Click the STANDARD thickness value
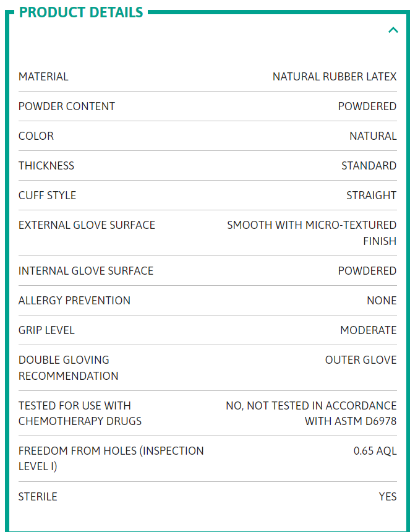The image size is (410, 532). point(369,166)
